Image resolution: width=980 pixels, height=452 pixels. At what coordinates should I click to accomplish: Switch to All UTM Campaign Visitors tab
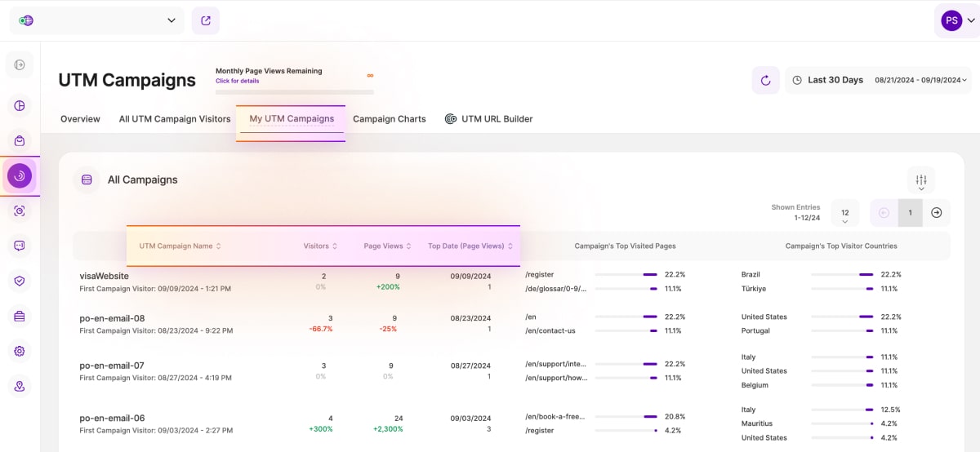click(x=175, y=119)
